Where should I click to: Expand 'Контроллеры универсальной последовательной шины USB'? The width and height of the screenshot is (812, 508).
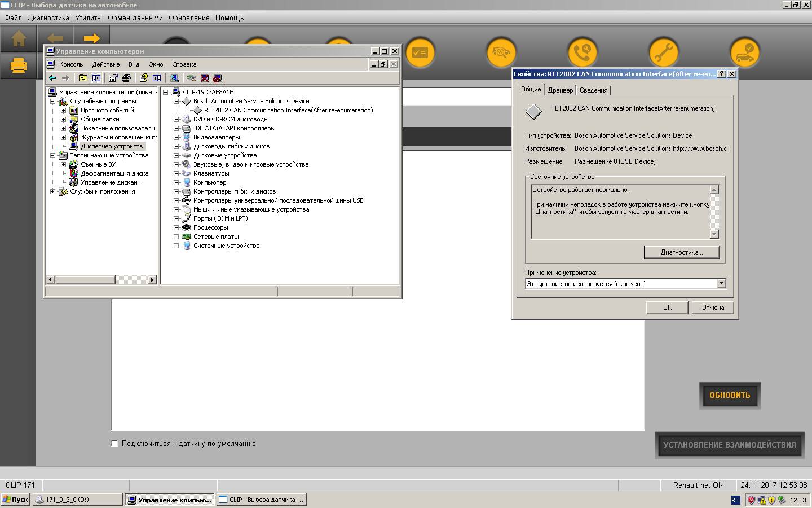click(x=176, y=201)
